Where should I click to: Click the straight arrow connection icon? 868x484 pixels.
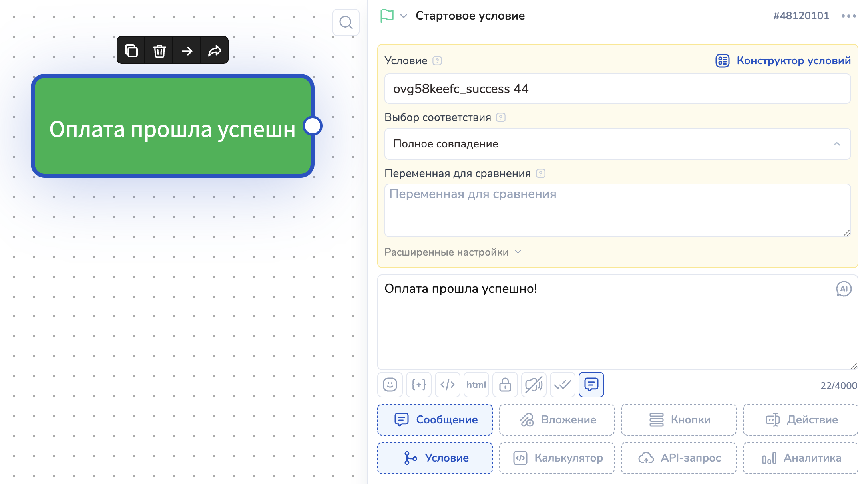187,51
